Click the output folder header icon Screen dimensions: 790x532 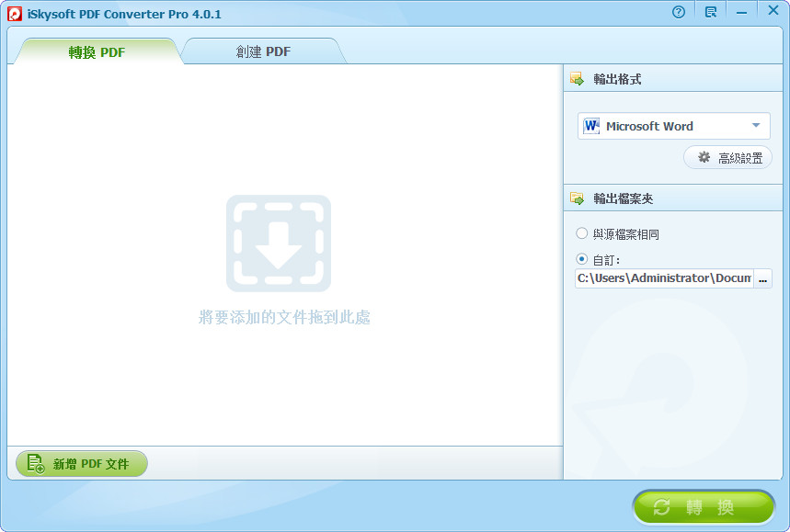[577, 198]
